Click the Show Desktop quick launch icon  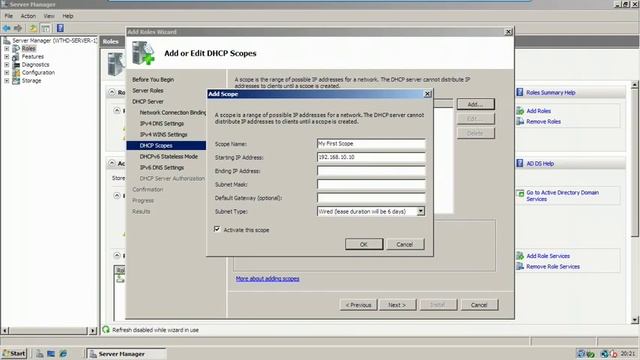(51, 353)
